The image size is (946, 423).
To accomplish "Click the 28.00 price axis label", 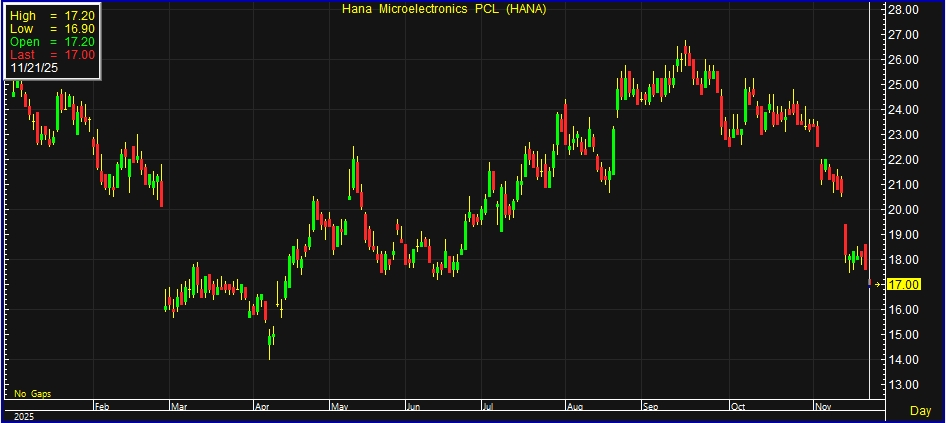I will click(903, 10).
